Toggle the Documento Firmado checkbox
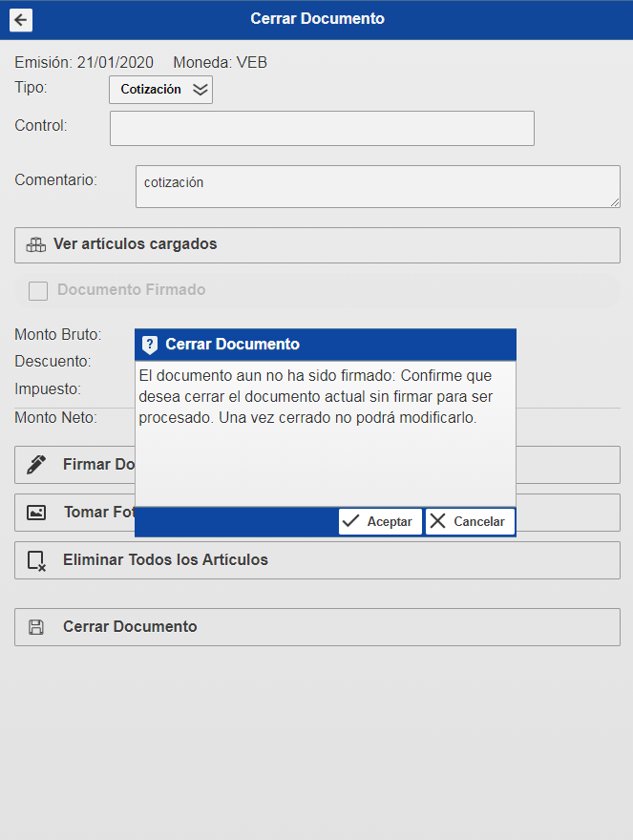This screenshot has height=840, width=633. pyautogui.click(x=38, y=291)
